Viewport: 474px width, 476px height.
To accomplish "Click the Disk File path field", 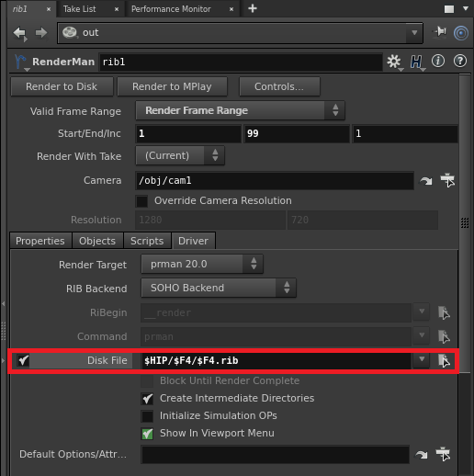I will tap(276, 360).
